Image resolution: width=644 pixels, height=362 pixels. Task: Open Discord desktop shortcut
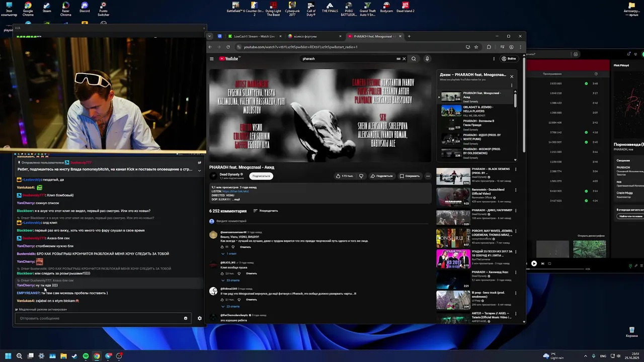[x=85, y=8]
